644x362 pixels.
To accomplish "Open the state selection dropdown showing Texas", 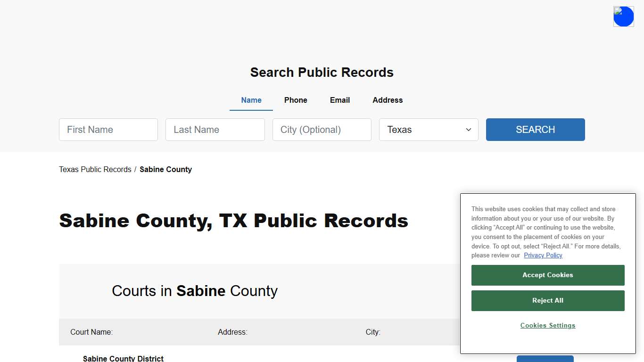I will pos(428,130).
